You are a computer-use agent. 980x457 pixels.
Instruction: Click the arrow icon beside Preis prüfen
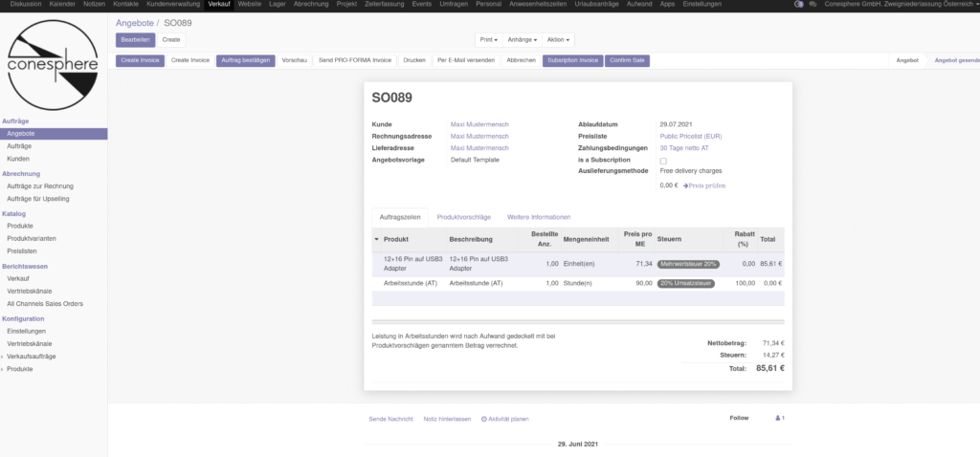point(685,186)
